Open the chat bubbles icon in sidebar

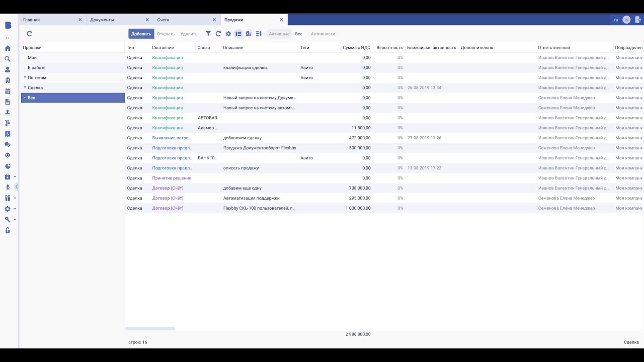click(8, 144)
